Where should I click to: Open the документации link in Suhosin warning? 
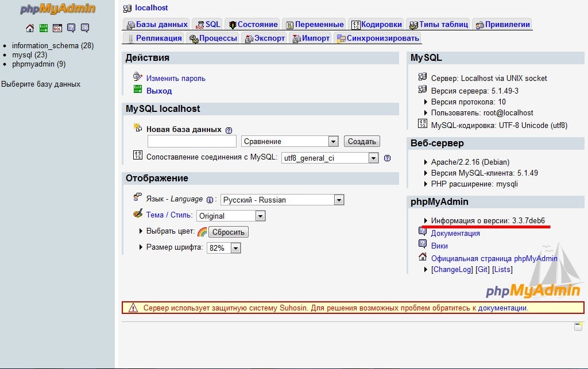point(502,308)
